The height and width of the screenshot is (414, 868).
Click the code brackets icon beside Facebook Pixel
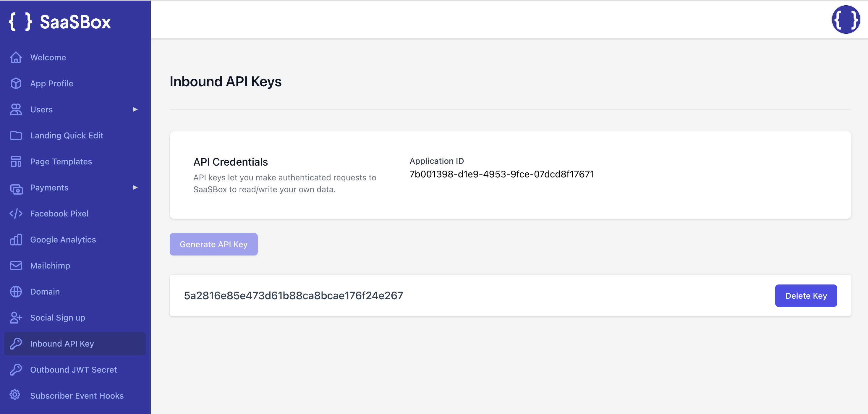16,214
